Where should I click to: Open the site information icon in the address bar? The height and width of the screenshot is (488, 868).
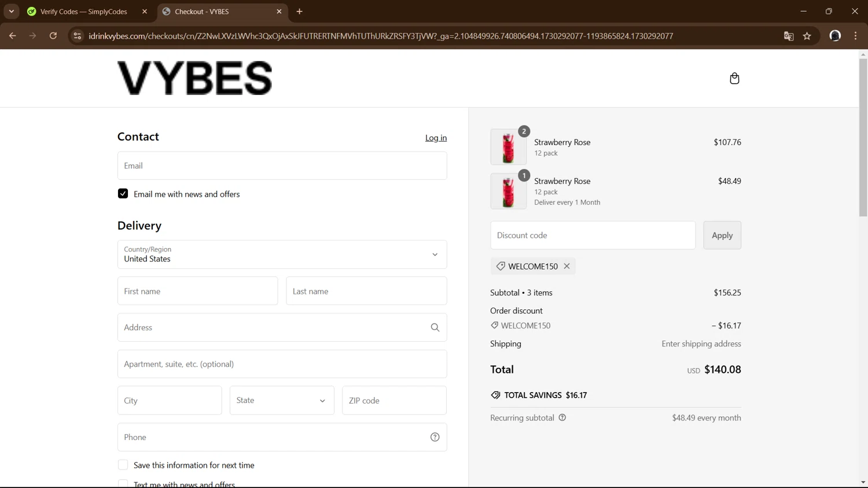[x=77, y=36]
